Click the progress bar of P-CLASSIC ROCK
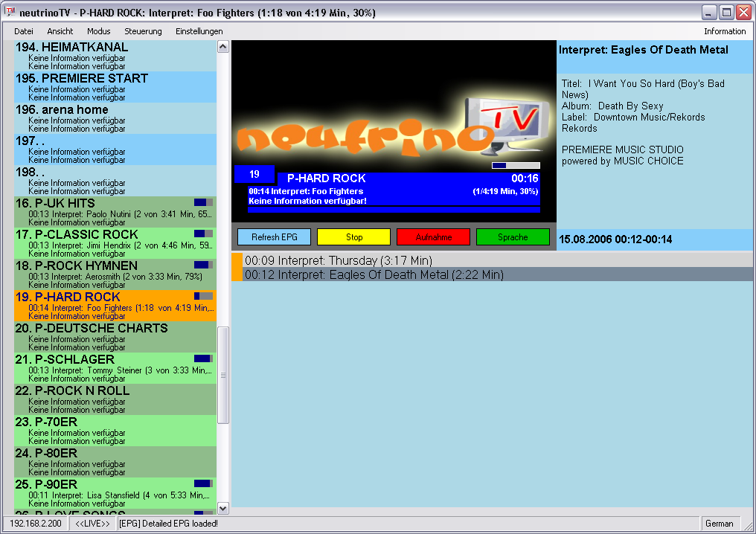The image size is (756, 534). click(x=203, y=234)
